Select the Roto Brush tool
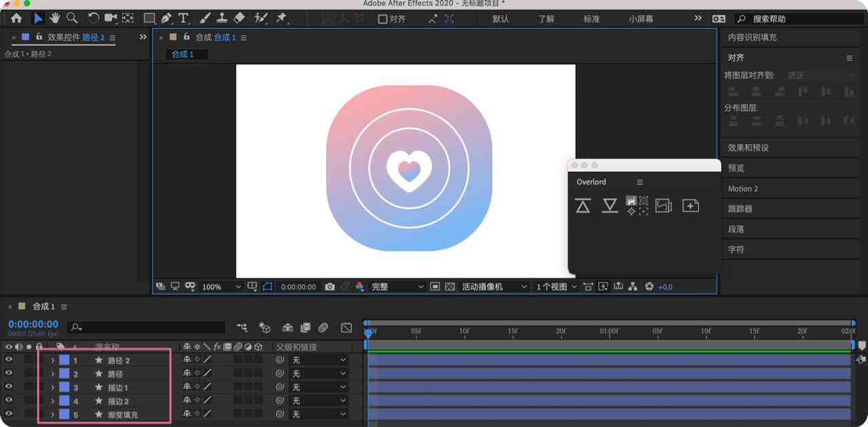 [x=261, y=18]
